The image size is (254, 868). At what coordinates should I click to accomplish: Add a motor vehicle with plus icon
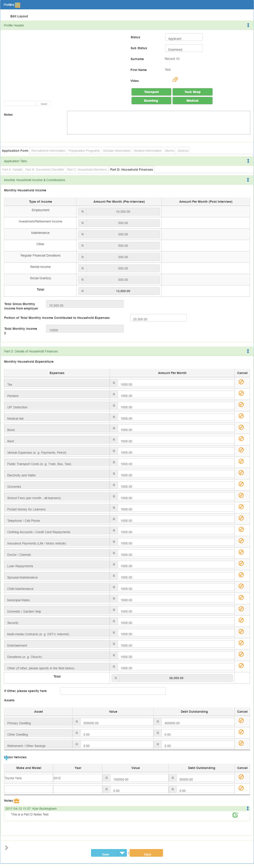6,758
